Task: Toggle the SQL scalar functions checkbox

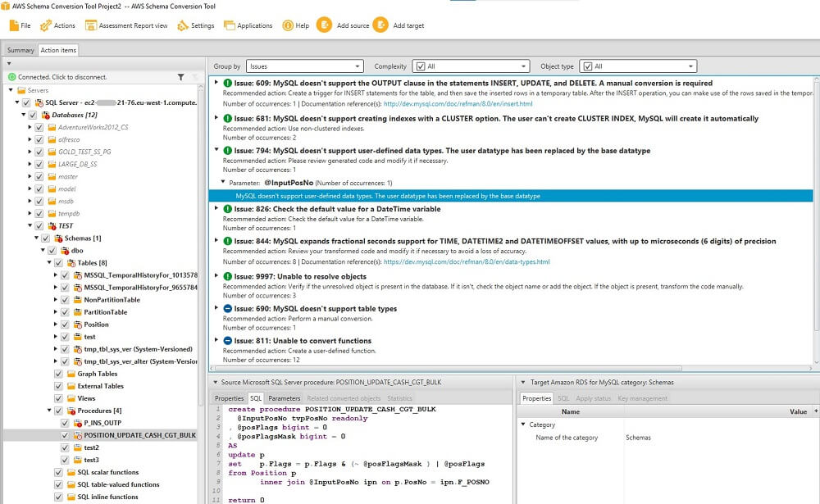Action: [58, 472]
